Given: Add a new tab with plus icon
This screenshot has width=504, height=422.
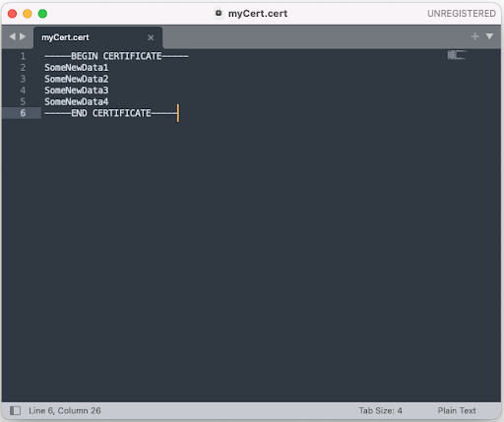Looking at the screenshot, I should pyautogui.click(x=474, y=36).
